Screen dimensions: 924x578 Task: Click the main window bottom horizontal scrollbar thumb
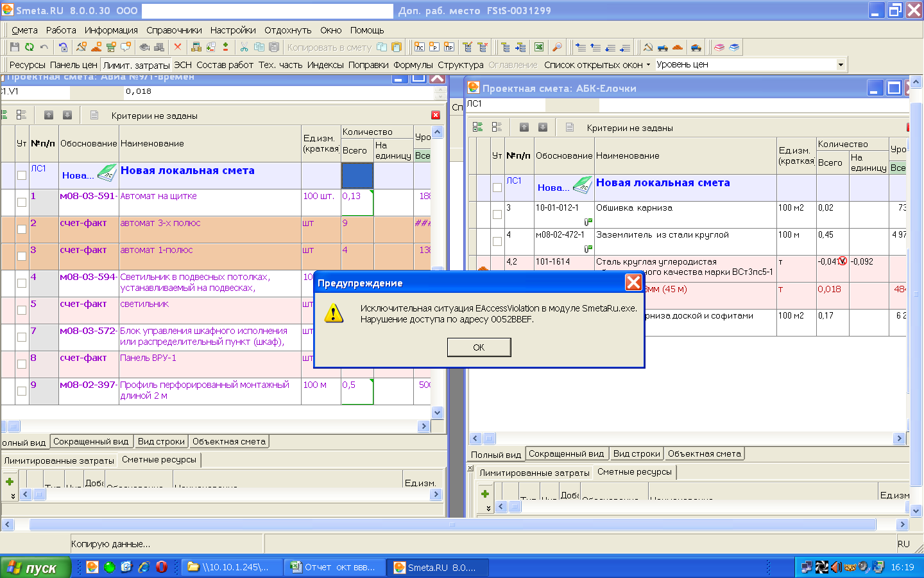(x=452, y=525)
